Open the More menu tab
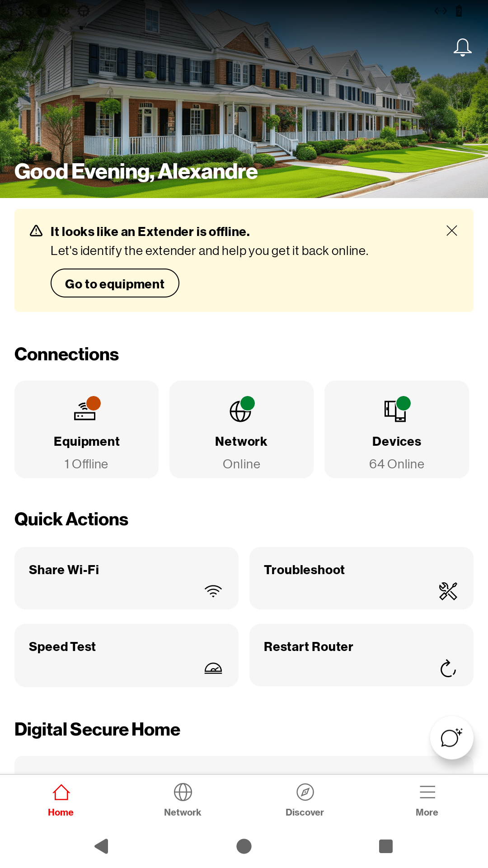 click(x=427, y=800)
